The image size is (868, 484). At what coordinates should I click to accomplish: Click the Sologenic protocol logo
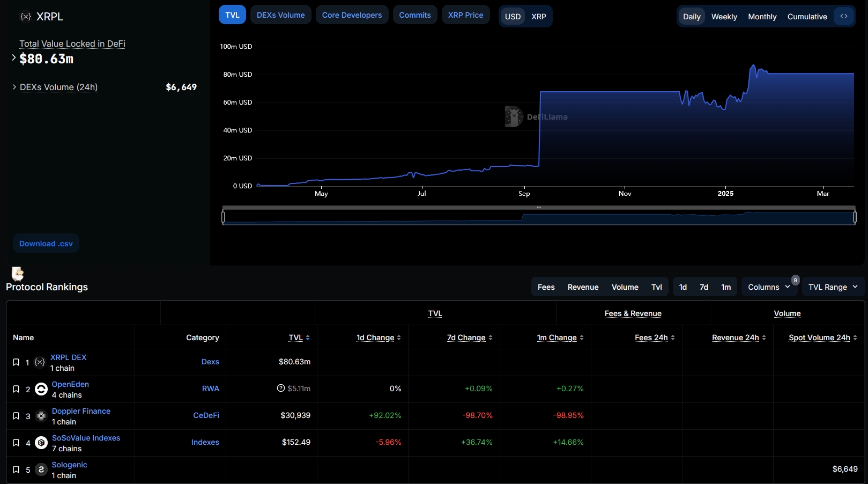(41, 470)
